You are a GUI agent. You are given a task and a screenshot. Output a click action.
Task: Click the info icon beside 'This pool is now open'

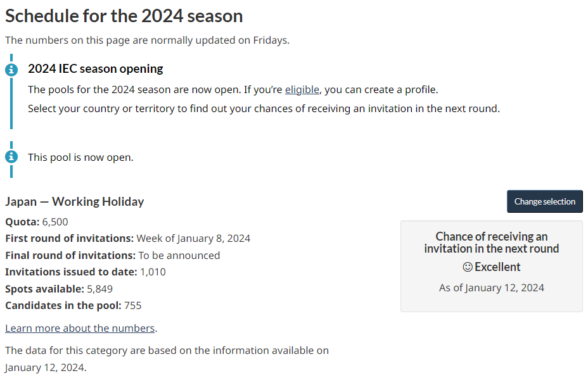tap(11, 156)
